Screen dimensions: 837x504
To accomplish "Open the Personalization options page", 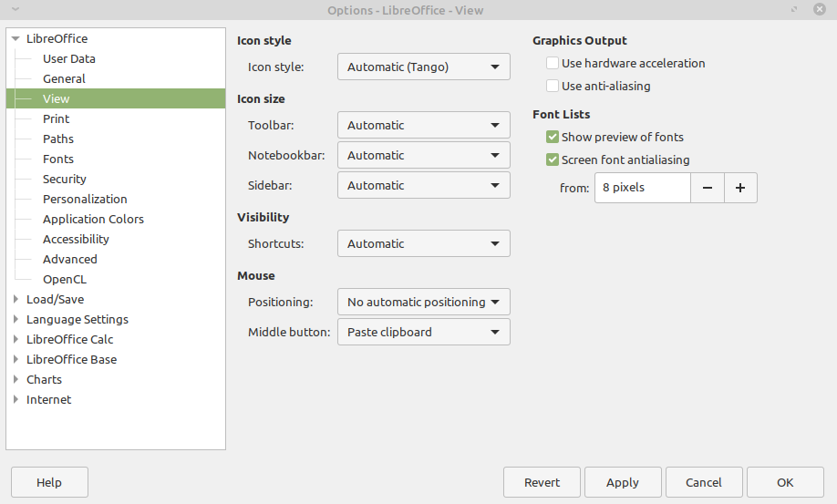I will tap(85, 199).
